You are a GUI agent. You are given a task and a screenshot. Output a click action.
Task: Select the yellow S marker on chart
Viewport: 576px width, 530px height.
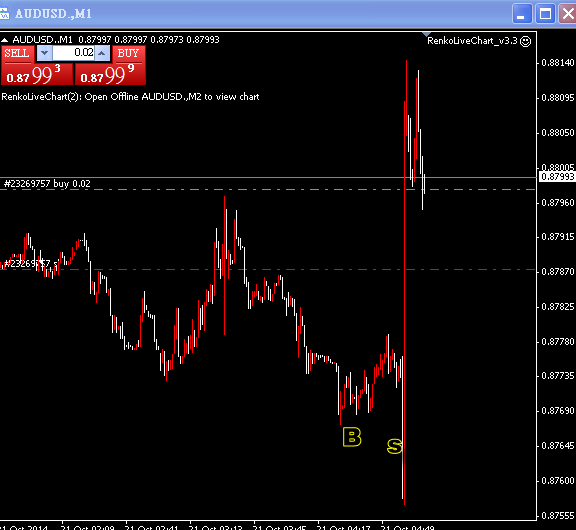pos(395,446)
